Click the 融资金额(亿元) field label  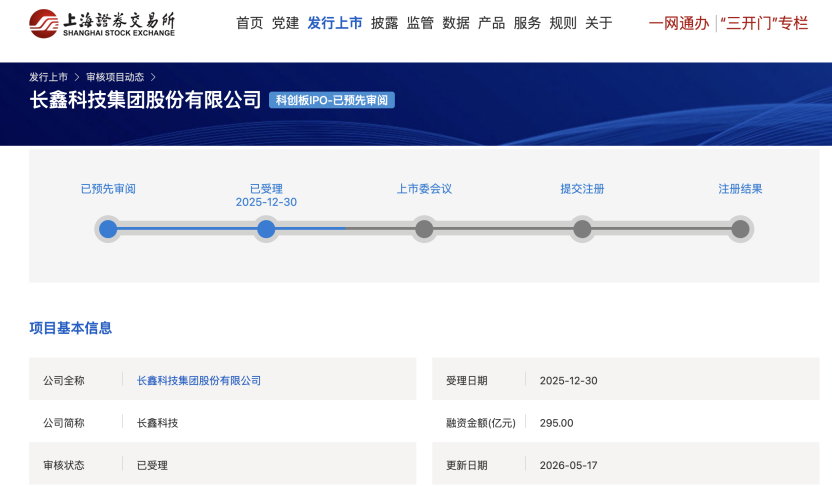[481, 423]
